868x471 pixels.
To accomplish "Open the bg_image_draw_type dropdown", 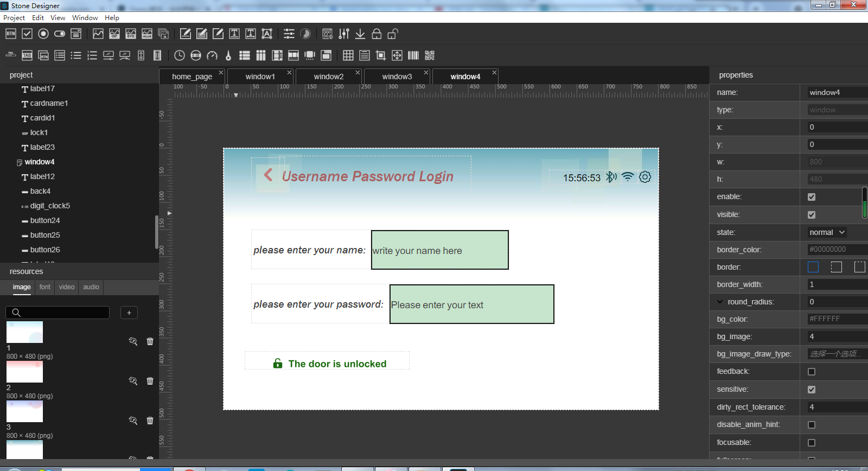I will click(835, 354).
